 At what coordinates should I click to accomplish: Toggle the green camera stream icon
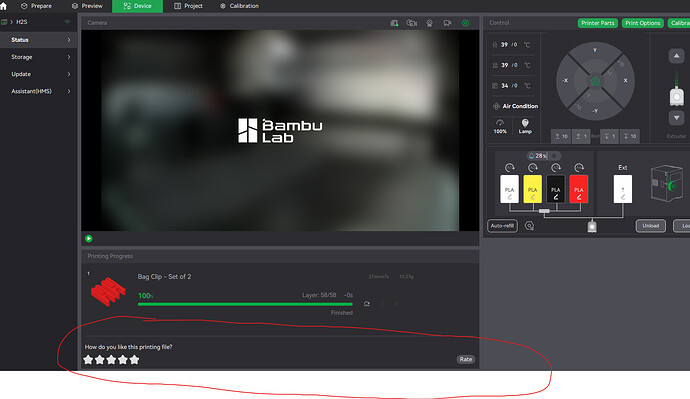pyautogui.click(x=465, y=23)
